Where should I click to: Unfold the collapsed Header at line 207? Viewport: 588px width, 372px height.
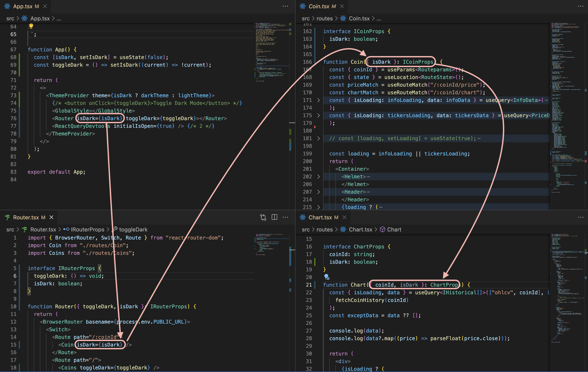coord(318,192)
